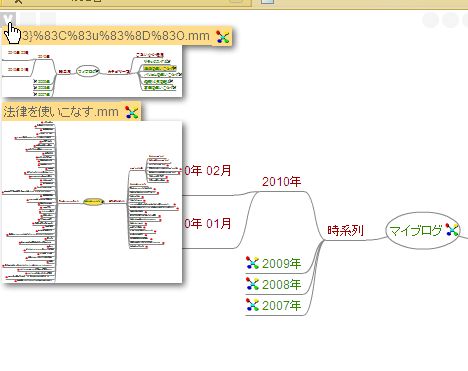Open the 2007年 linked node
The height and width of the screenshot is (371, 468).
281,305
